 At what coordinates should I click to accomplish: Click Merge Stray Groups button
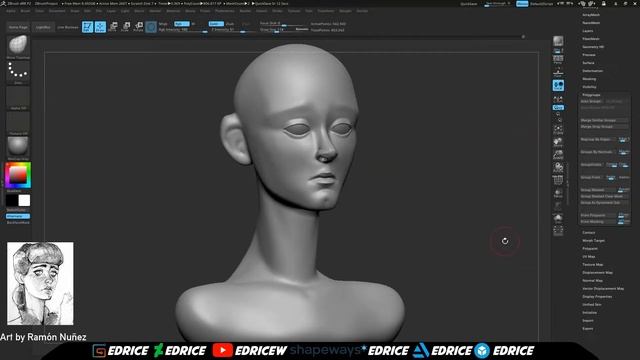pos(604,127)
